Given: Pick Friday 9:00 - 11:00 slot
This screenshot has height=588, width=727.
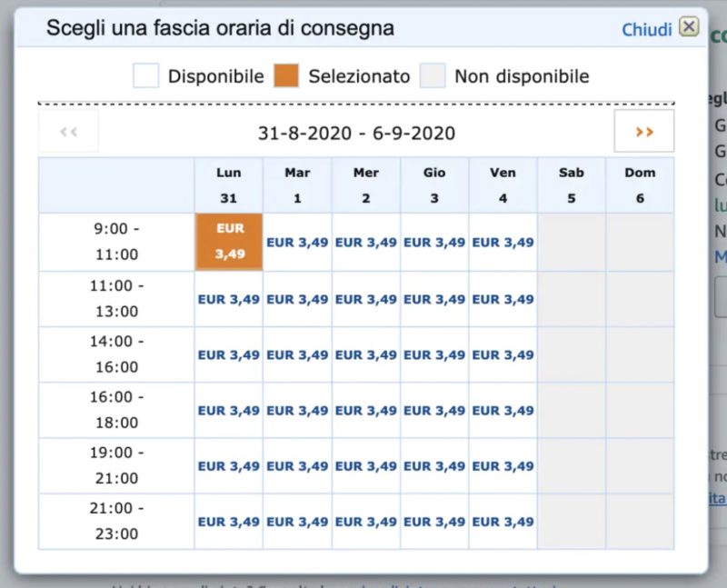Looking at the screenshot, I should [x=503, y=243].
